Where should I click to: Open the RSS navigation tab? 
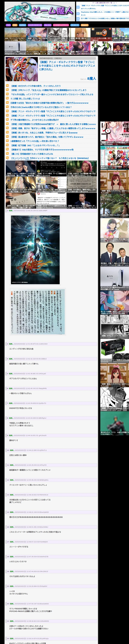(15, 25)
